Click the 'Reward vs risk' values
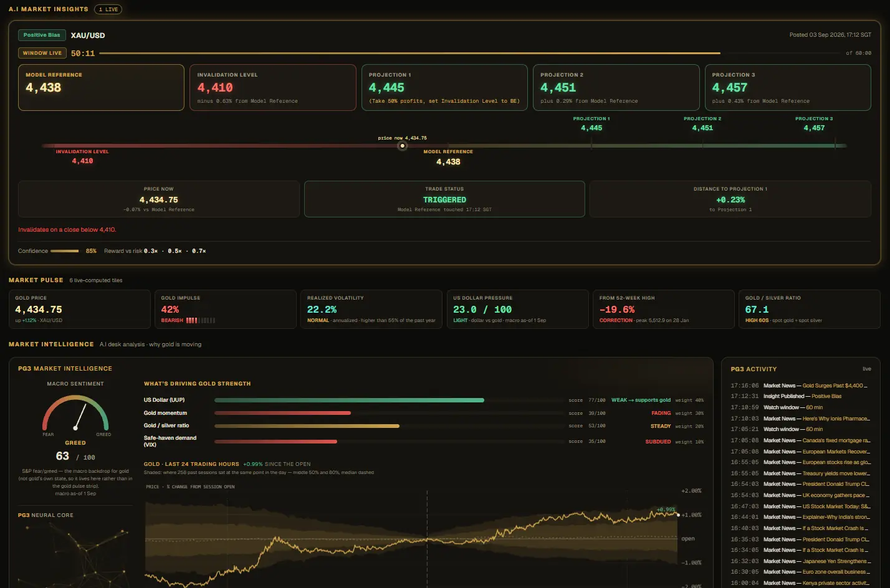This screenshot has height=588, width=890. click(x=175, y=251)
